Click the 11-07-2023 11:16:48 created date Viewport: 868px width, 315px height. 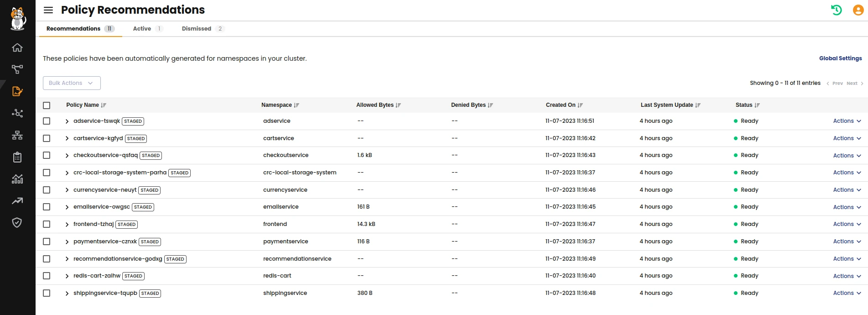[571, 293]
